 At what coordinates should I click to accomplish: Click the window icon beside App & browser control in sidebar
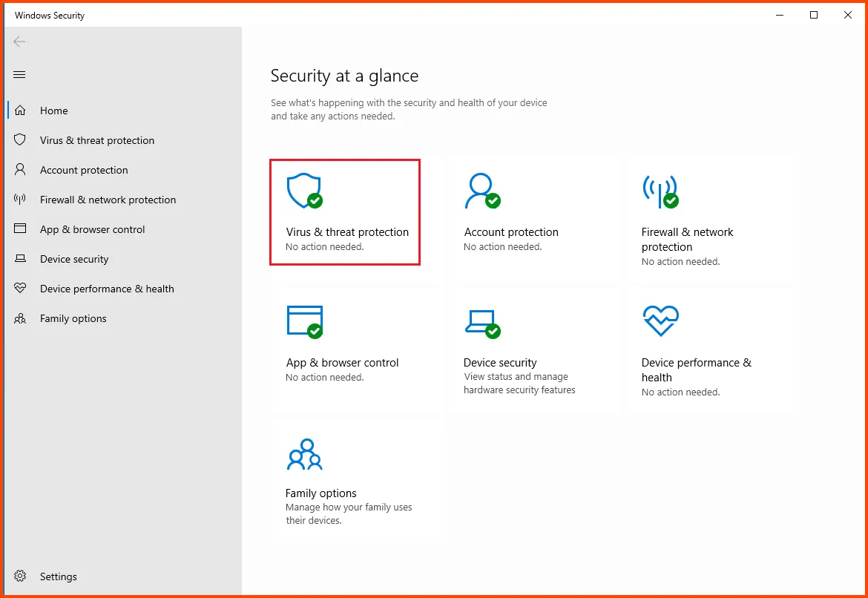point(20,229)
